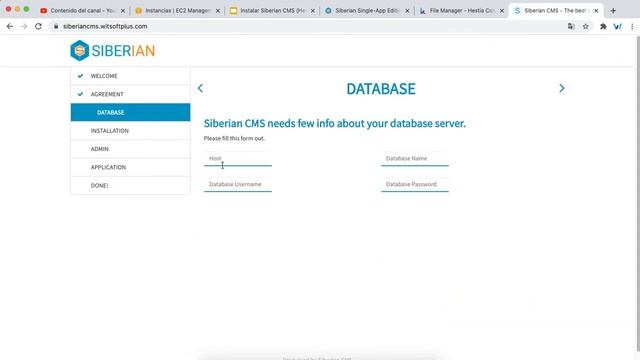The height and width of the screenshot is (360, 640).
Task: Focus the Database Name input field
Action: click(x=415, y=159)
